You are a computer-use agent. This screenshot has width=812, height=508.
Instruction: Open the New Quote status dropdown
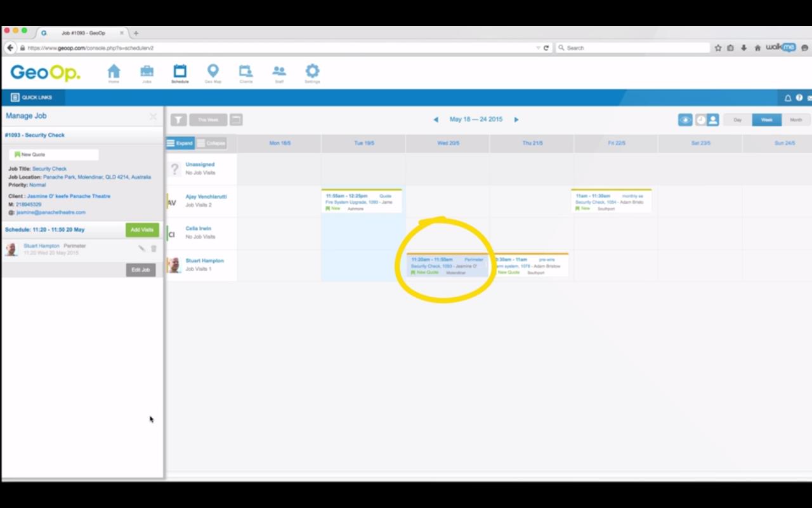tap(54, 154)
